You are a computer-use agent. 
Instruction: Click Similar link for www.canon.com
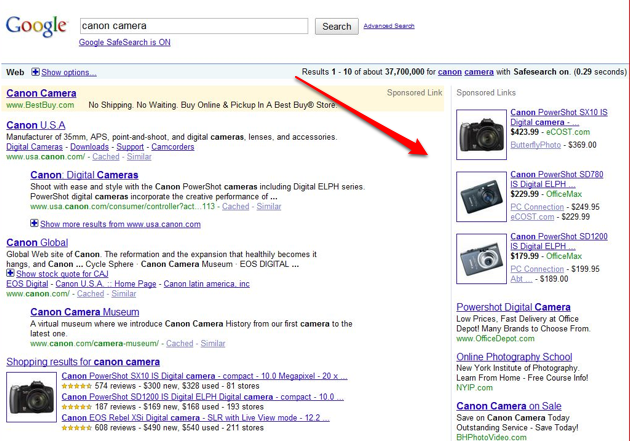[x=124, y=294]
